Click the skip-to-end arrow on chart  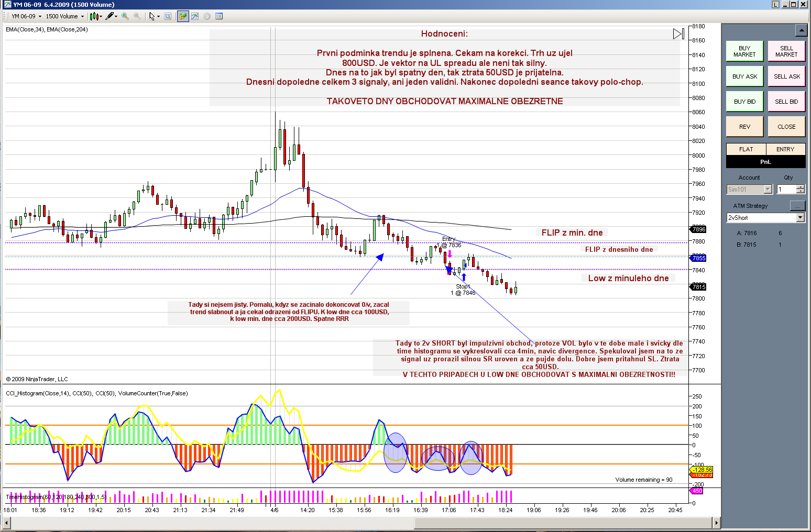pyautogui.click(x=678, y=34)
